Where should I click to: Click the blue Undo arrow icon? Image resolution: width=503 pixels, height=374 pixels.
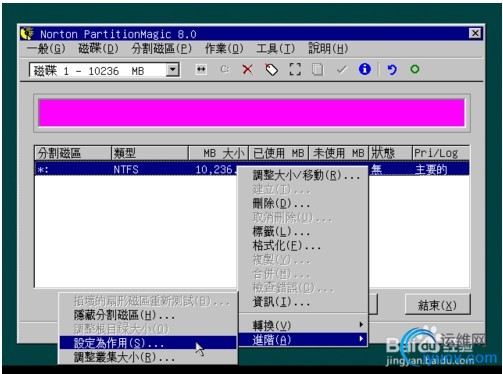(x=392, y=70)
